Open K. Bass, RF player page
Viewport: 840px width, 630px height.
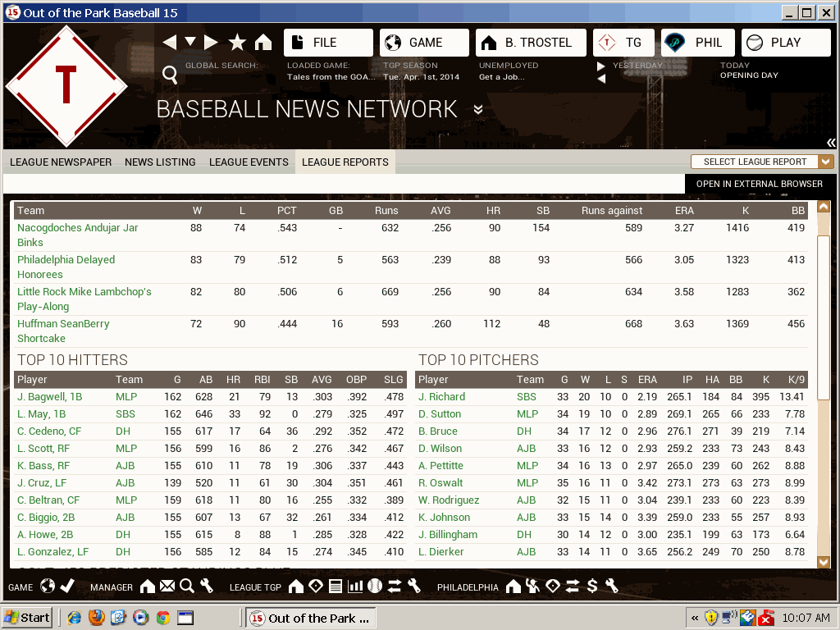tap(43, 466)
